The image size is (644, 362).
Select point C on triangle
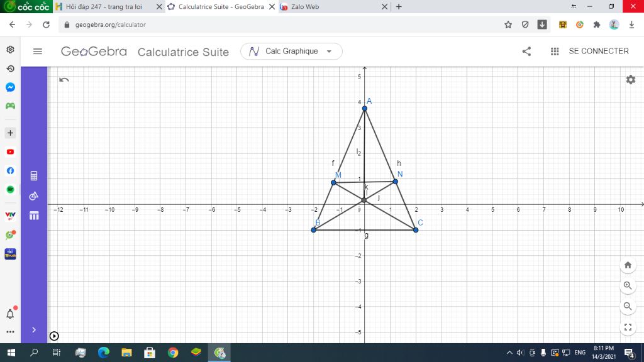pos(416,230)
